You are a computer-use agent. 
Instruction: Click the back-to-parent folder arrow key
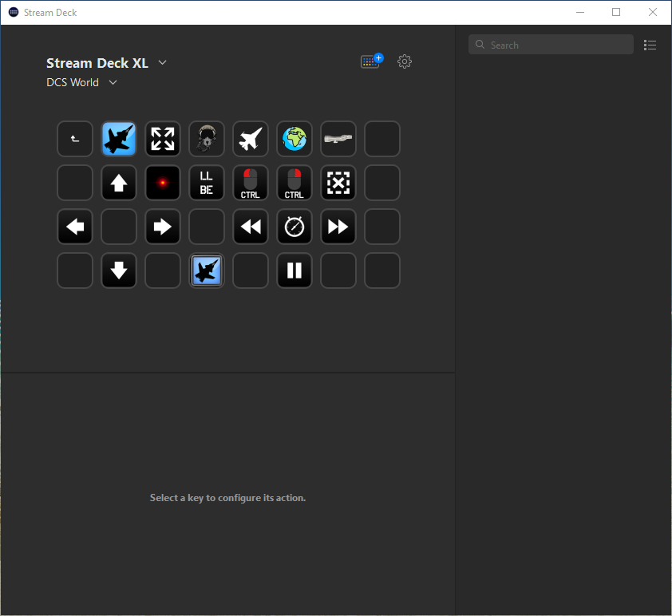click(75, 139)
